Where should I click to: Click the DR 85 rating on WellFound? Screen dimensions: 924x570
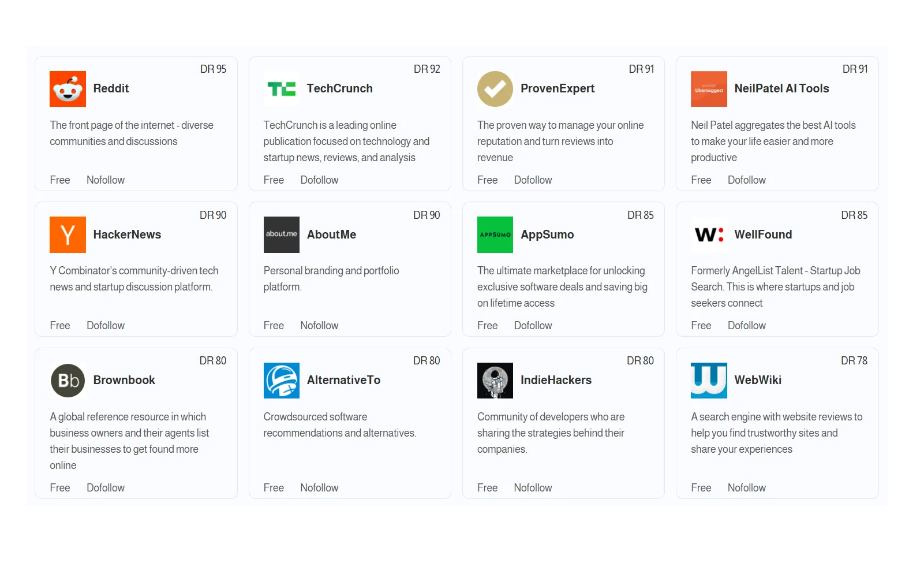[854, 215]
